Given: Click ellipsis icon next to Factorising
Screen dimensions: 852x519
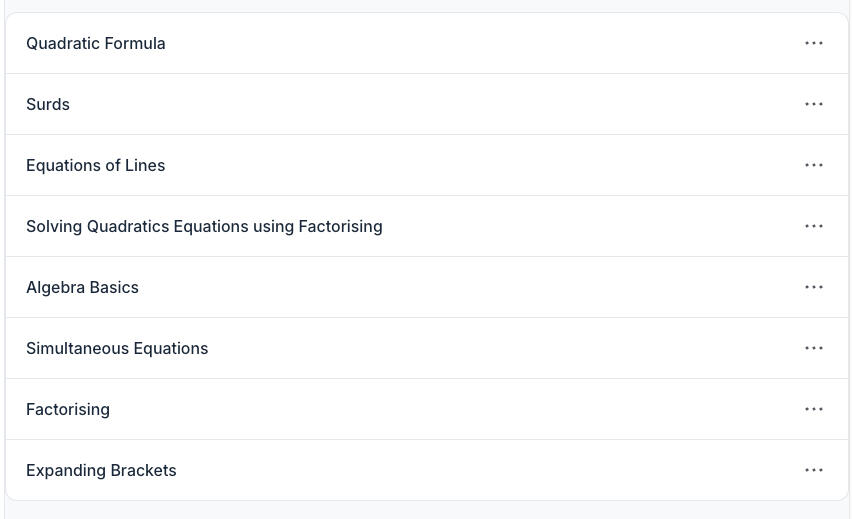Looking at the screenshot, I should click(x=814, y=409).
